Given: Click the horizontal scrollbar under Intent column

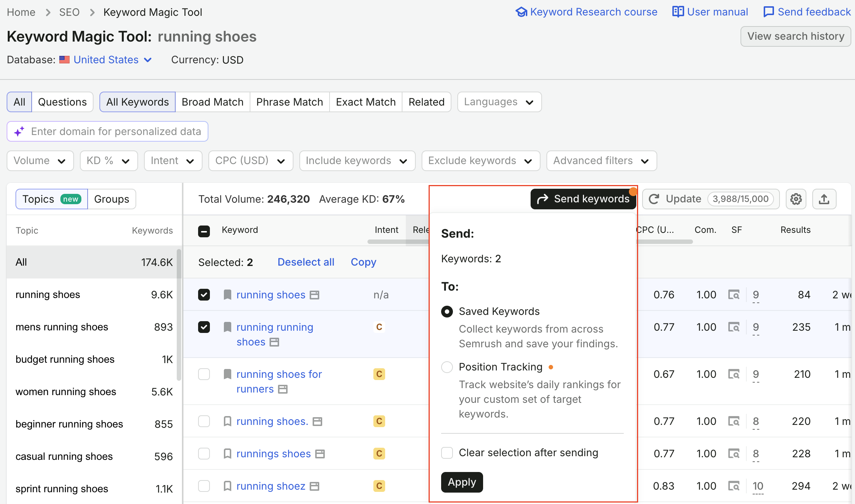Looking at the screenshot, I should coord(398,242).
